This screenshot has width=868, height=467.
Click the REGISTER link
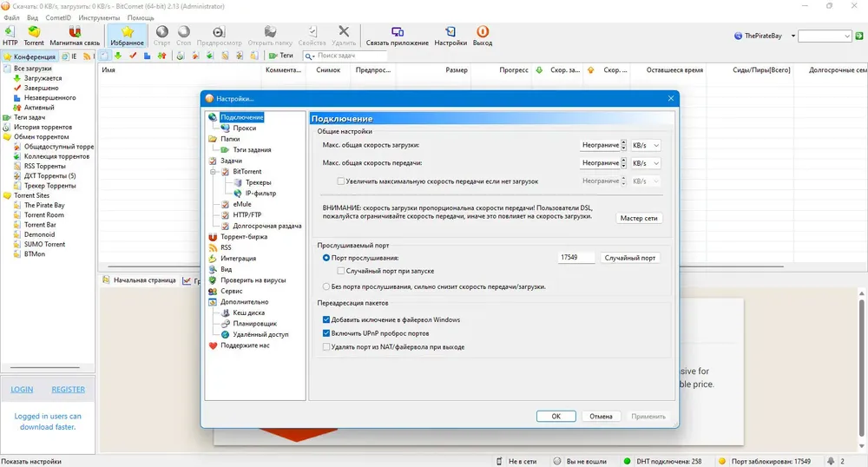click(68, 390)
